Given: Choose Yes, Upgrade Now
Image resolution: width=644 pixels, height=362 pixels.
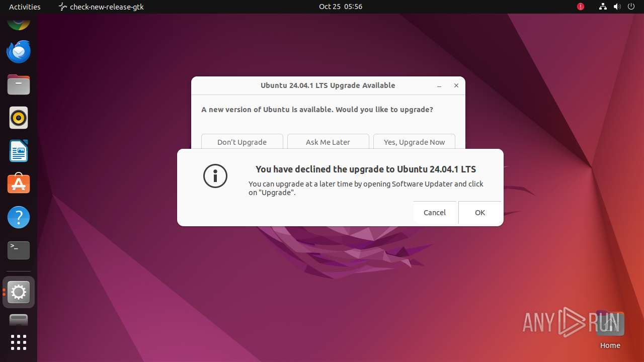Looking at the screenshot, I should click(414, 142).
